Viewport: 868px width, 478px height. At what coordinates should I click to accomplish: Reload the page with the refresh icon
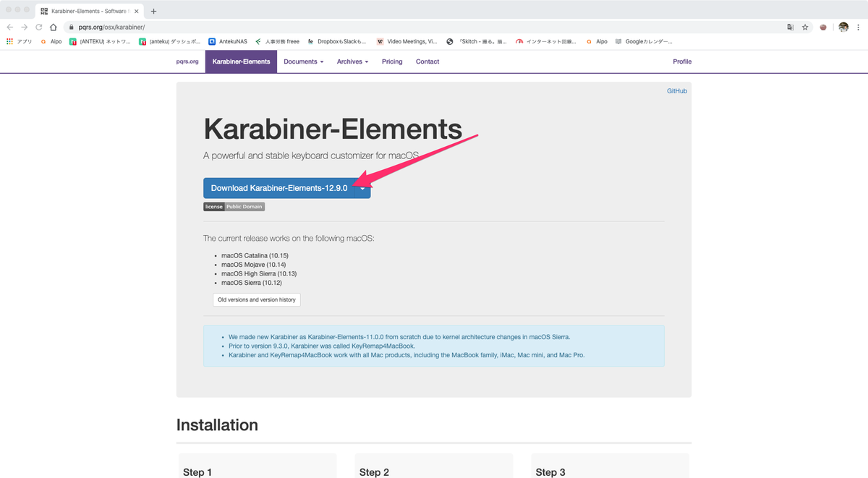click(38, 27)
